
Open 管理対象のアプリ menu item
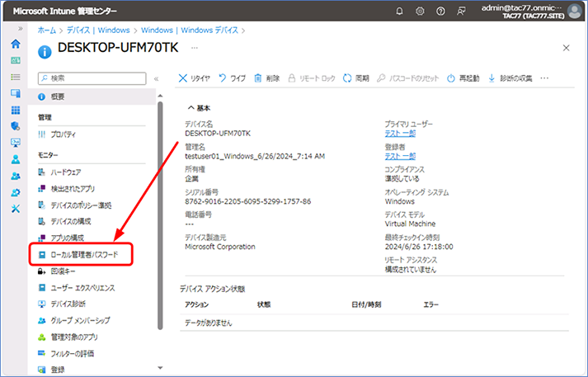[68, 337]
